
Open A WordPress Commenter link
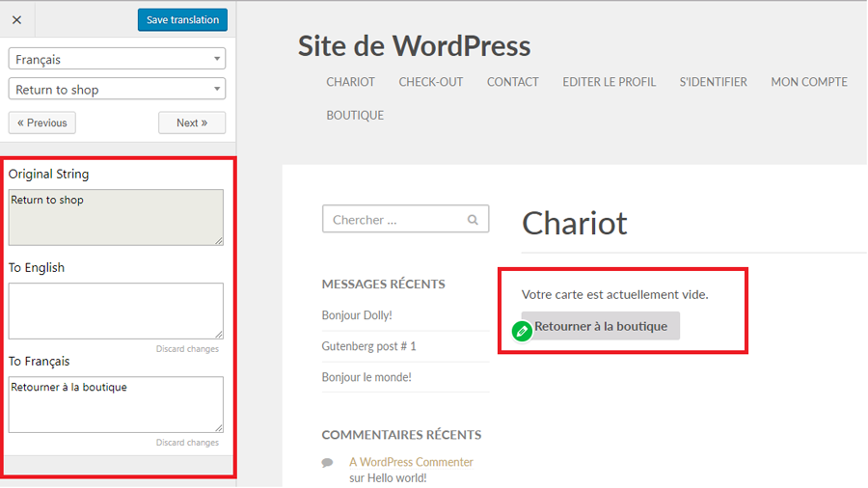point(411,462)
